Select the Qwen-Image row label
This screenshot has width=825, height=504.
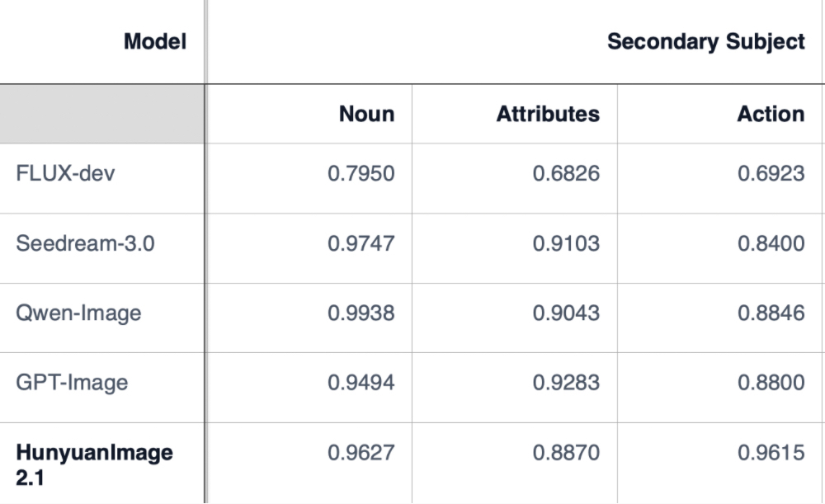coord(78,313)
